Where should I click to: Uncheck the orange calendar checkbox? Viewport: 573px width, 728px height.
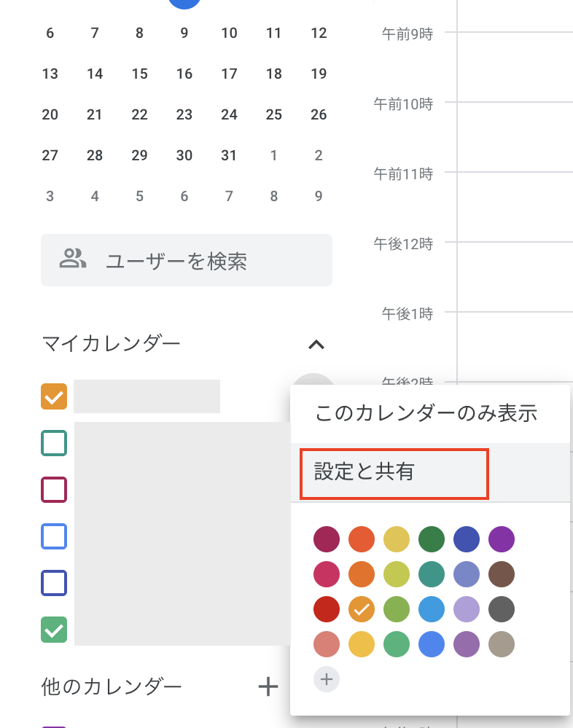point(54,396)
